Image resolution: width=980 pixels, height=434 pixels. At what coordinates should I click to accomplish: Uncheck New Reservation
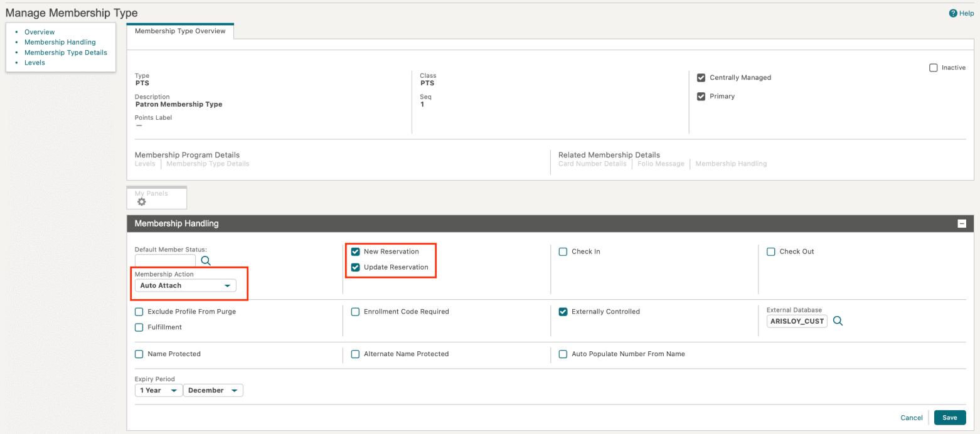[355, 251]
